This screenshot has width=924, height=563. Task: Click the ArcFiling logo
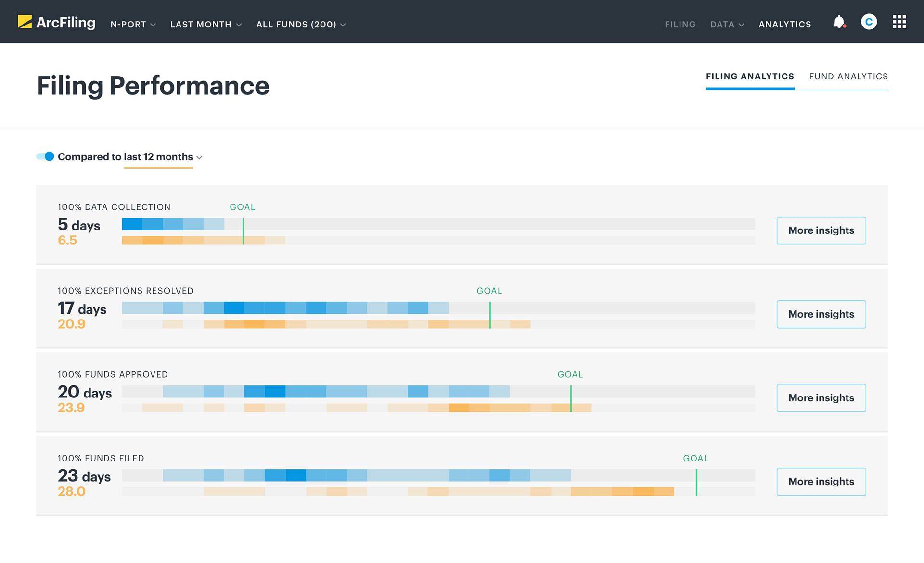point(56,22)
